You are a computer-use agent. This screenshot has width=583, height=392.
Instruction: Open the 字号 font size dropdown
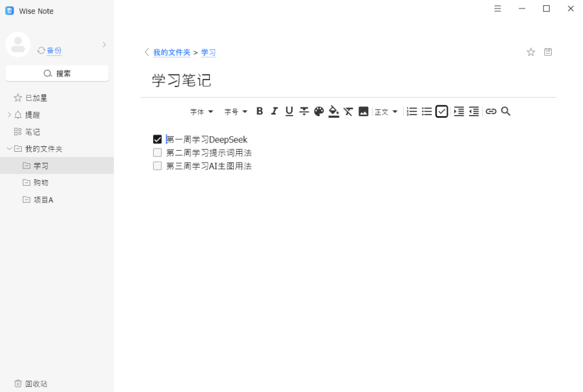(x=235, y=111)
